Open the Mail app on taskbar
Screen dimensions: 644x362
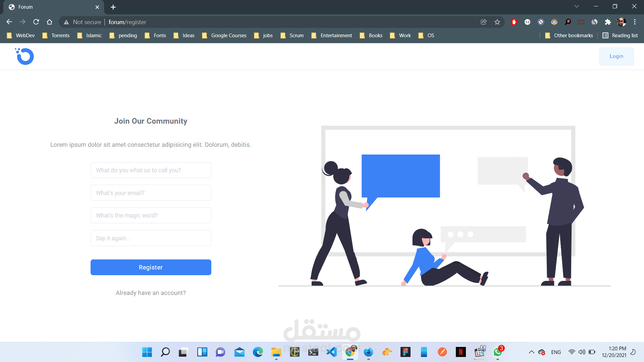click(239, 352)
